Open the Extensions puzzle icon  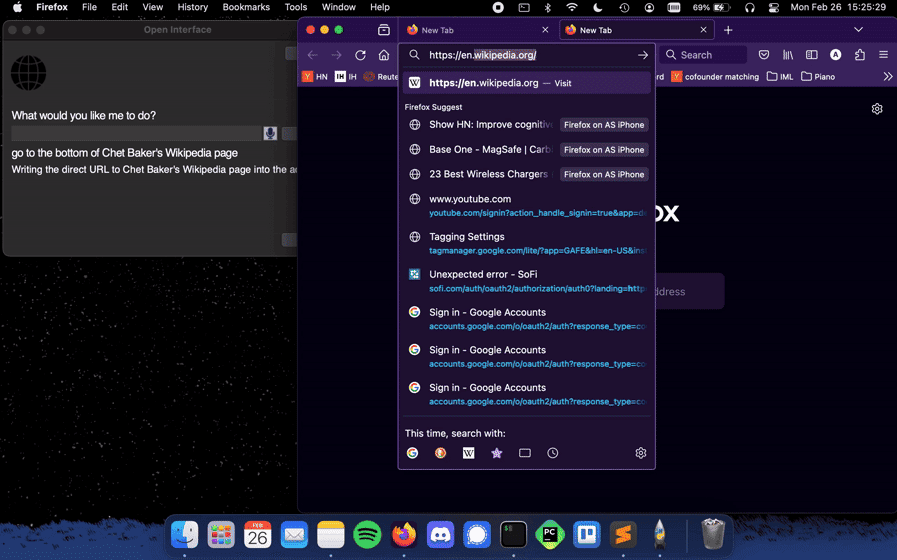(x=860, y=55)
